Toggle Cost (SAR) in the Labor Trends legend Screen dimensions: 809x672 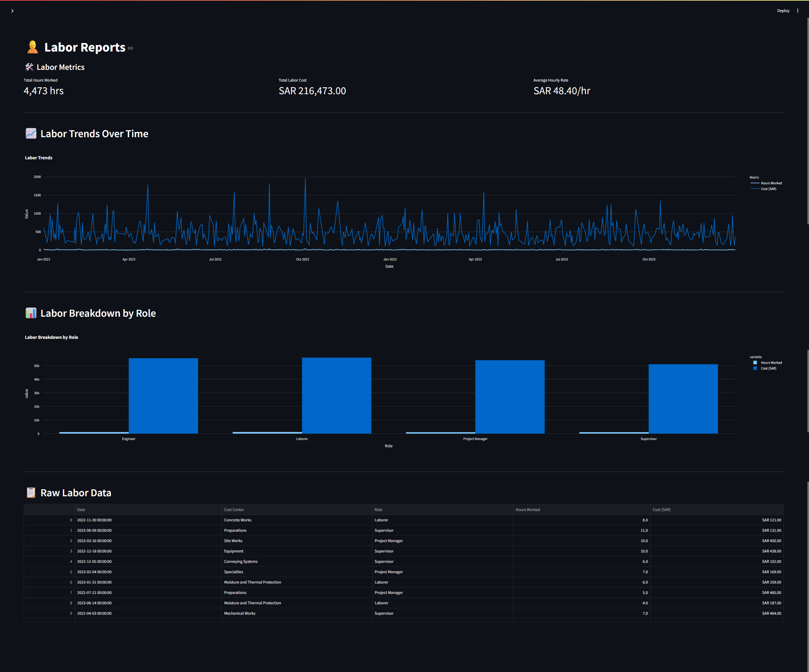click(x=763, y=189)
